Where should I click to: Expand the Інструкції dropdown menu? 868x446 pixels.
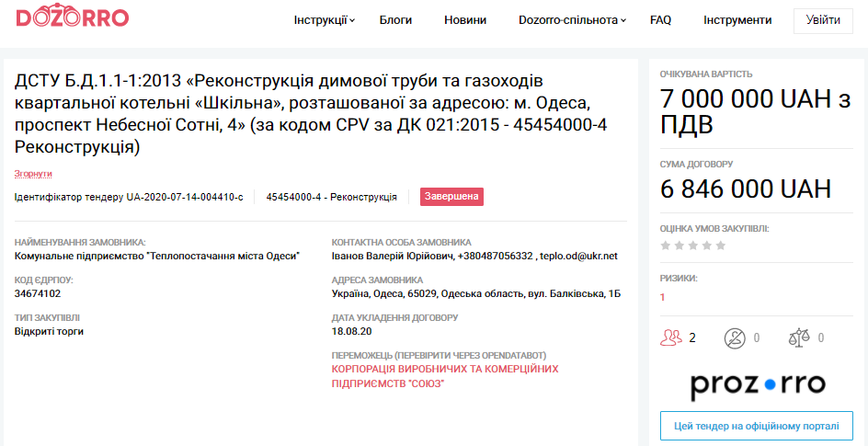click(325, 20)
